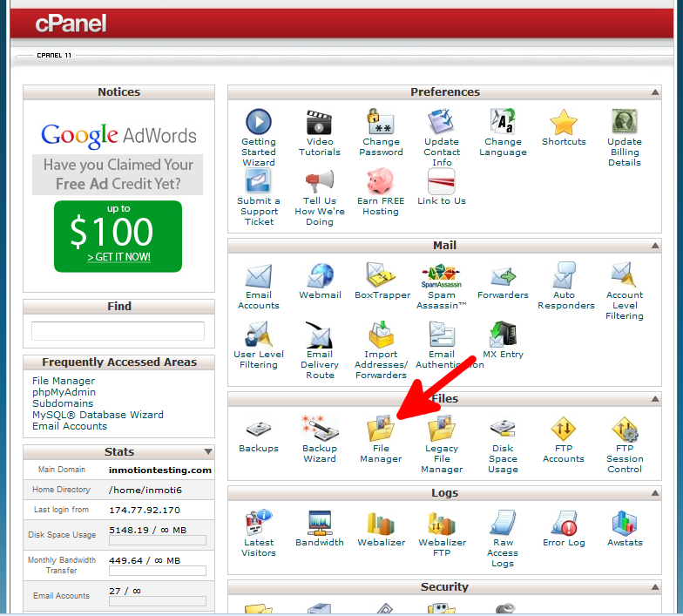Open the Backups disk icon
Screen dimensions: 683x616
259,429
